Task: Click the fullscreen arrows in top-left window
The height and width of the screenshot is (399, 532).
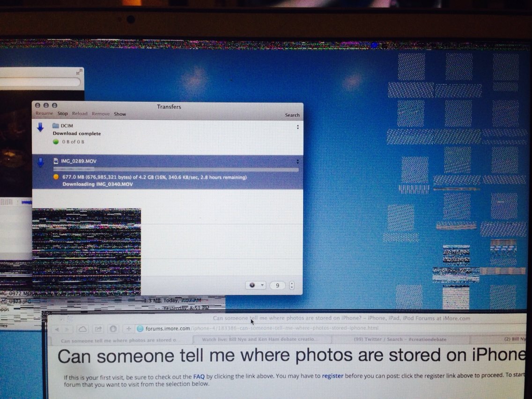Action: [79, 72]
